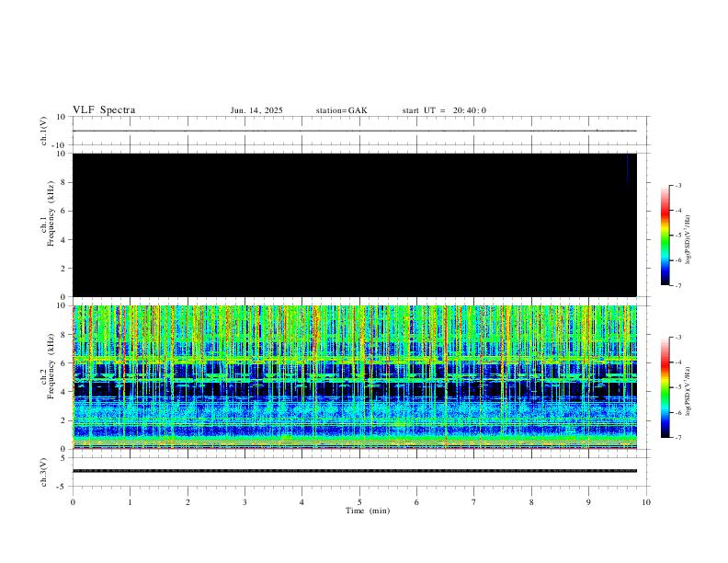This screenshot has width=728, height=563.
Task: Click time axis tick label "8"
Action: [x=531, y=502]
